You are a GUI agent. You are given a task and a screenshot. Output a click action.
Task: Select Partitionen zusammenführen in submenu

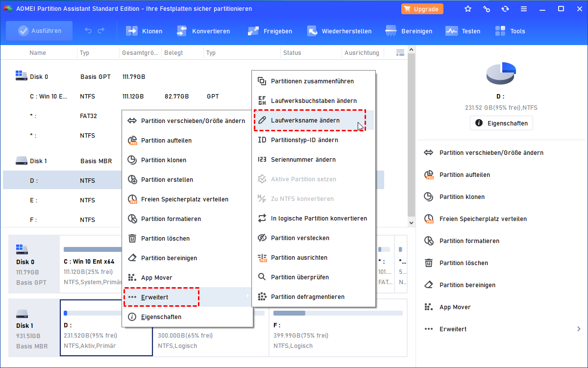point(314,81)
